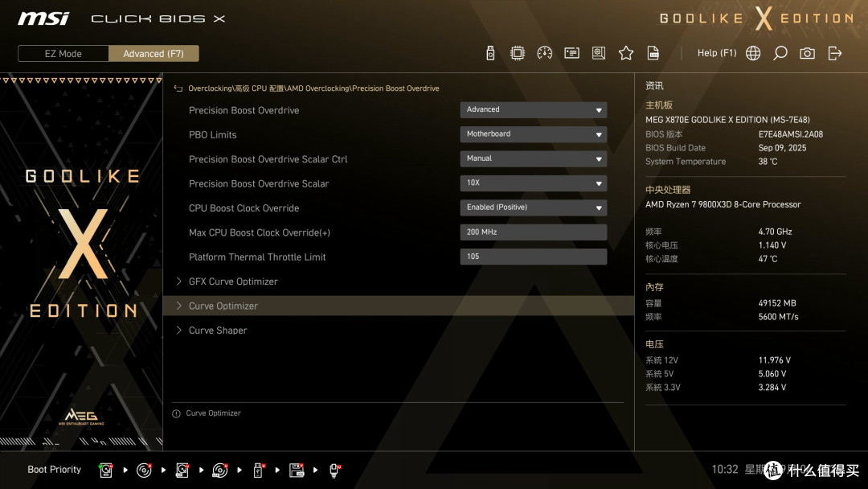
Task: Click the memory capacity value 49152 MB
Action: 777,303
